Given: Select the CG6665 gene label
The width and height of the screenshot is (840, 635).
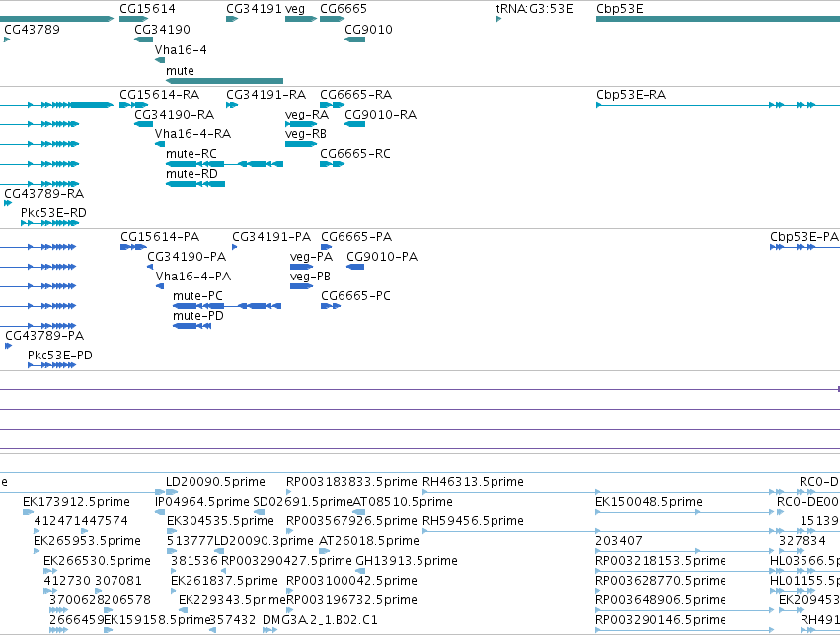Looking at the screenshot, I should [x=344, y=9].
